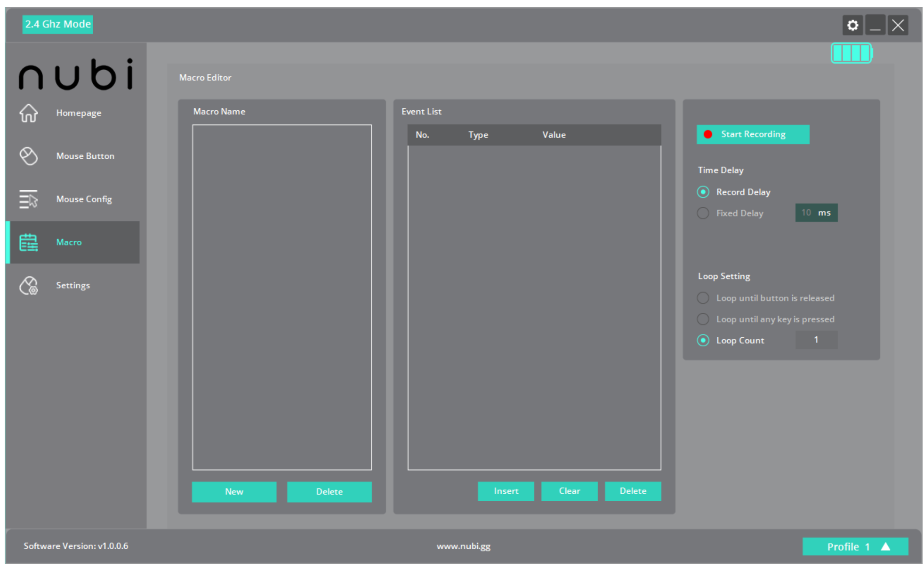Open the gear settings icon at top right
924x570 pixels.
[x=852, y=25]
